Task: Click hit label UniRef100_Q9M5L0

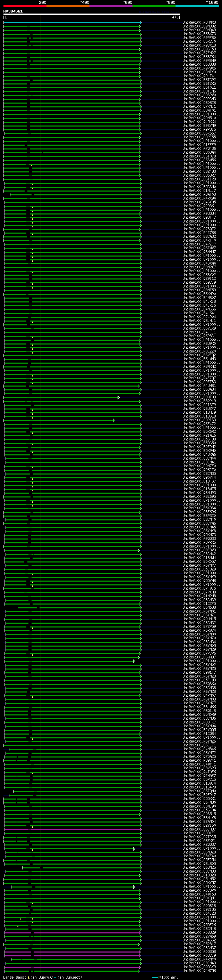Action: 199,118
